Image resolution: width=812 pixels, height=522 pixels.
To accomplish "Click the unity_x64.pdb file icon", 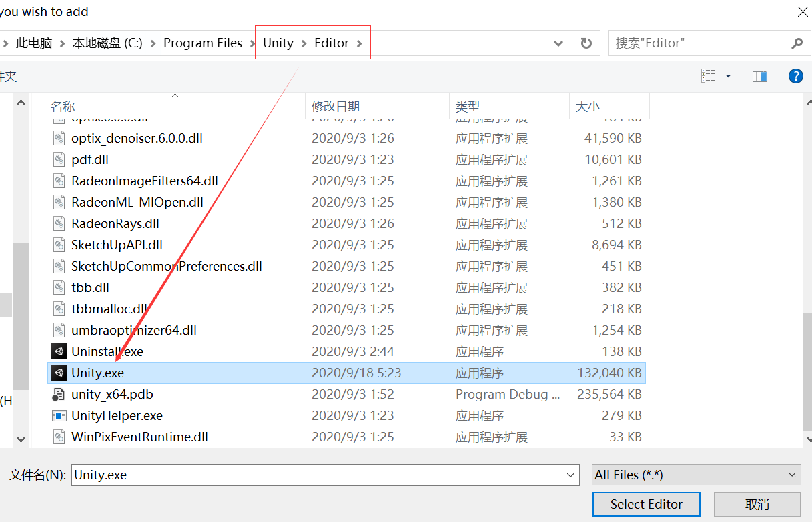I will click(x=59, y=394).
